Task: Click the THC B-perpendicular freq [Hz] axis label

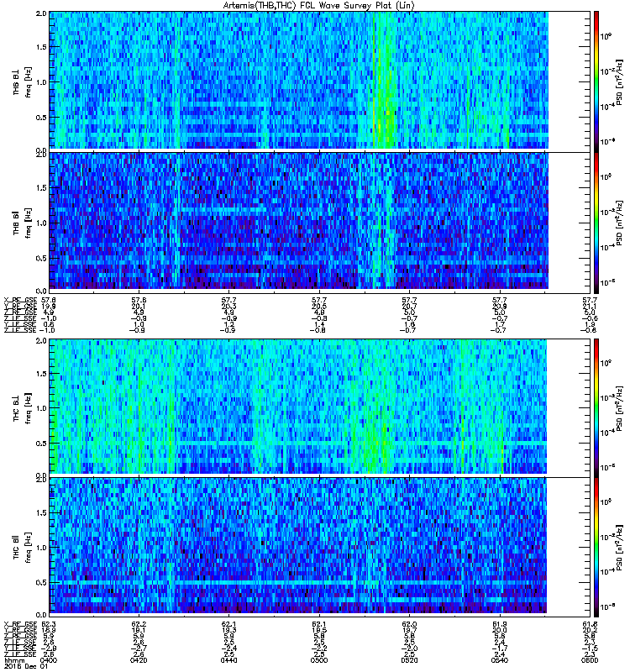Action: coord(29,408)
